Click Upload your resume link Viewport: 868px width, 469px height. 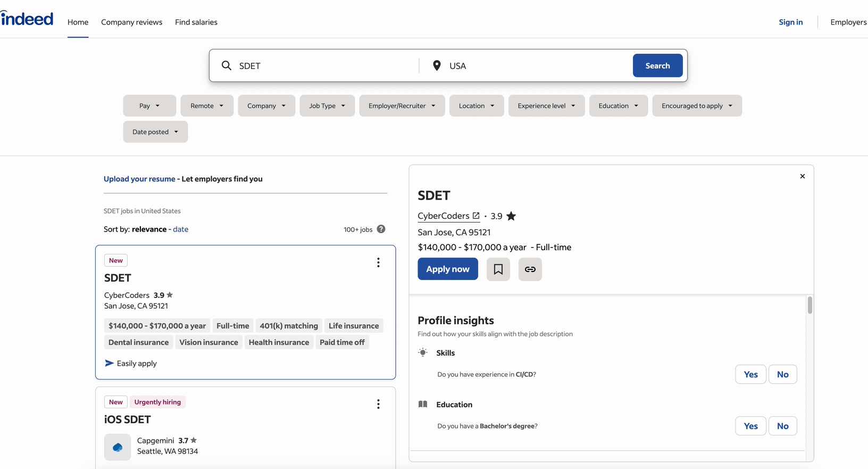tap(139, 179)
